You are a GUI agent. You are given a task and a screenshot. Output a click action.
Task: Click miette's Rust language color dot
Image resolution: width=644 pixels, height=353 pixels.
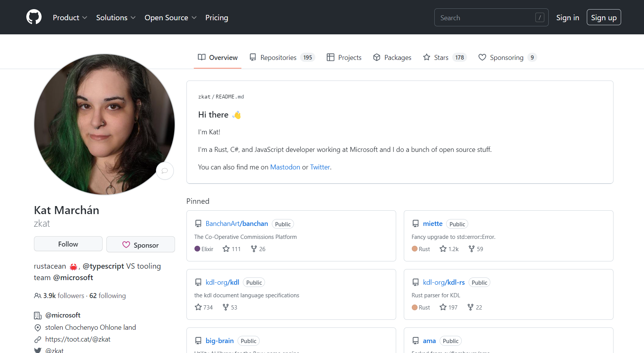tap(414, 249)
